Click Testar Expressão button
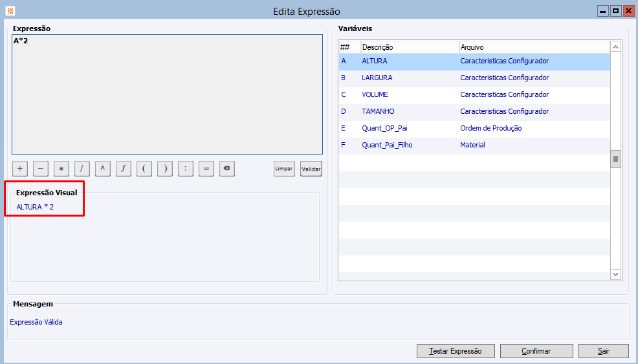Viewport: 638px width, 364px height. (456, 351)
